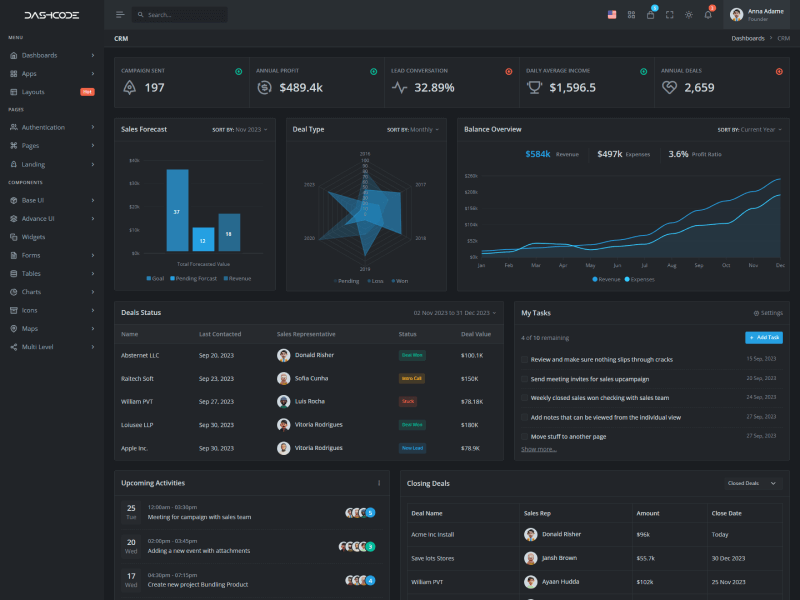
Task: Click the sidebar collapse hamburger icon
Action: 120,15
